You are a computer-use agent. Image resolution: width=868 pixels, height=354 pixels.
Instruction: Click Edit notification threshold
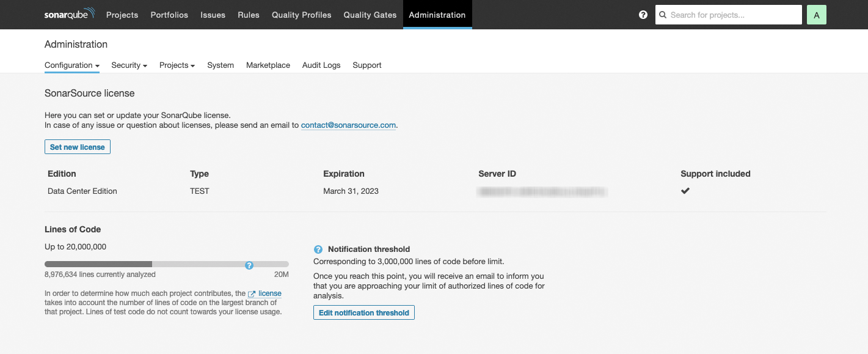coord(363,312)
